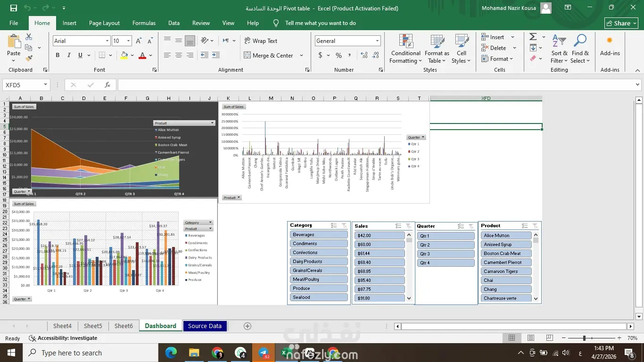Apply the Borders icon

(102, 55)
